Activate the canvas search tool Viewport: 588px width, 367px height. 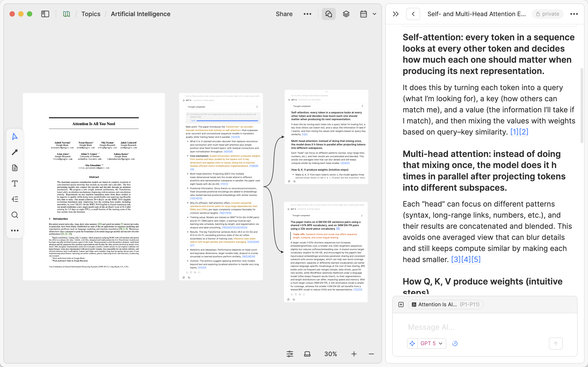click(x=15, y=215)
